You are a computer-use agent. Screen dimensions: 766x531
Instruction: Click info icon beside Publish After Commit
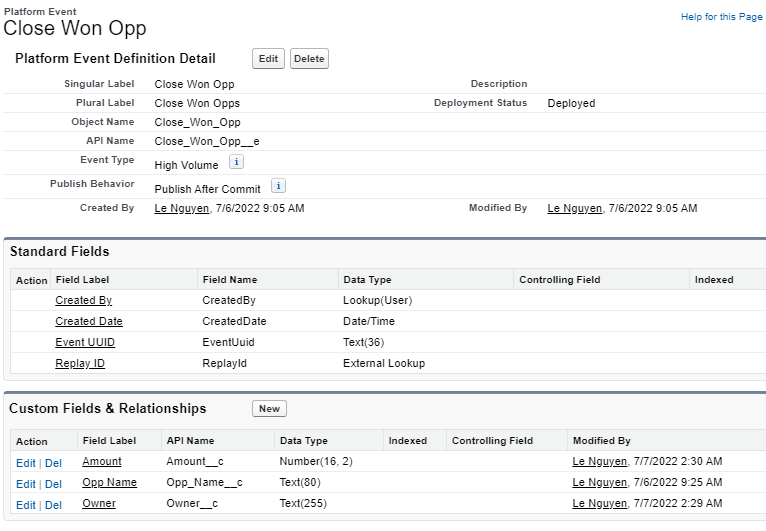279,186
